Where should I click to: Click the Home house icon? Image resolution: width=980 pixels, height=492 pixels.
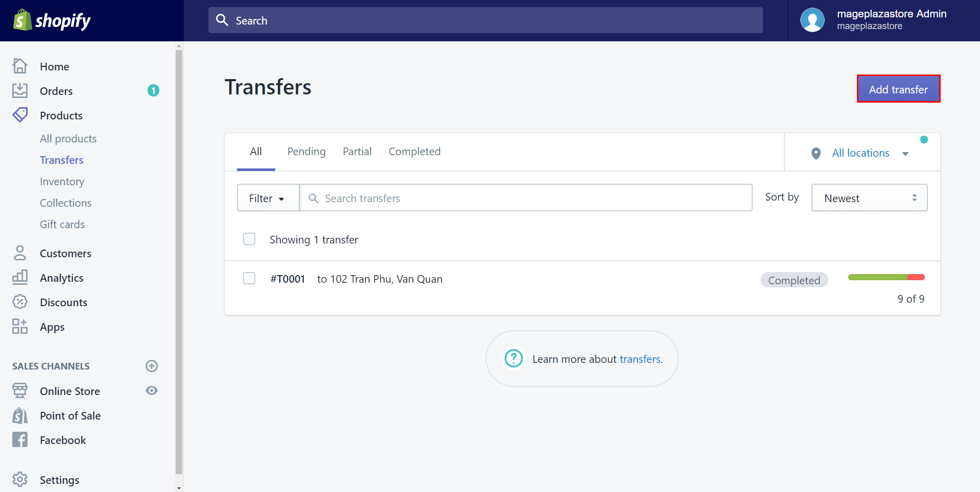(20, 66)
